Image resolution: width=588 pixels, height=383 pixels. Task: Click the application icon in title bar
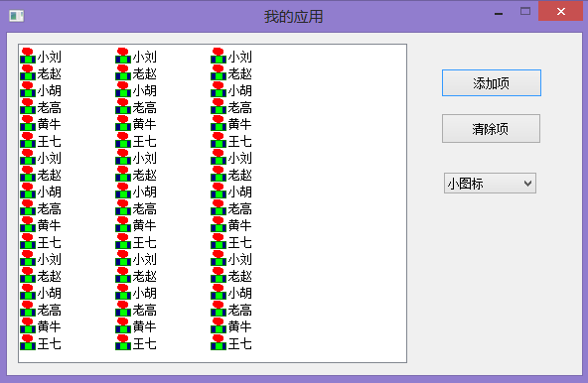[17, 16]
